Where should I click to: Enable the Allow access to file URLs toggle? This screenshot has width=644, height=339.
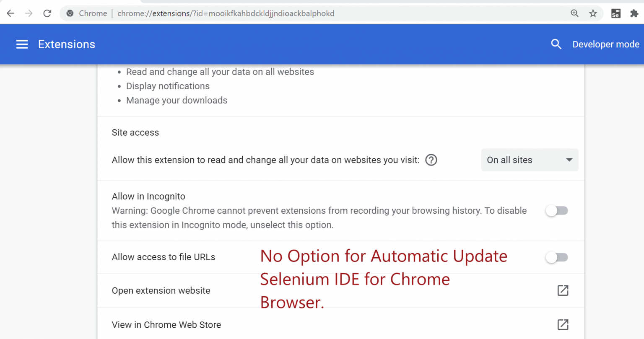pyautogui.click(x=556, y=257)
